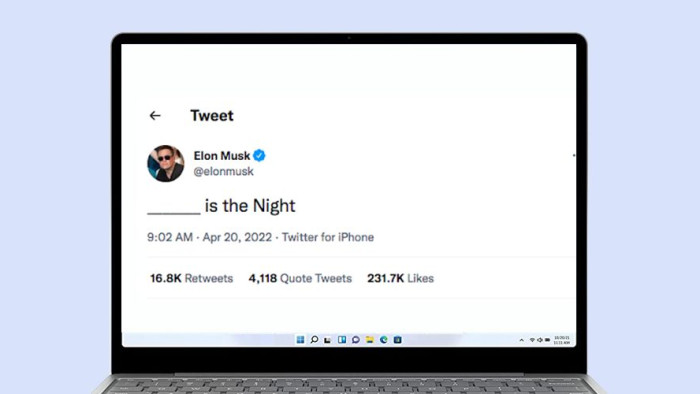Open the Windows Start menu
700x394 pixels.
[x=300, y=340]
